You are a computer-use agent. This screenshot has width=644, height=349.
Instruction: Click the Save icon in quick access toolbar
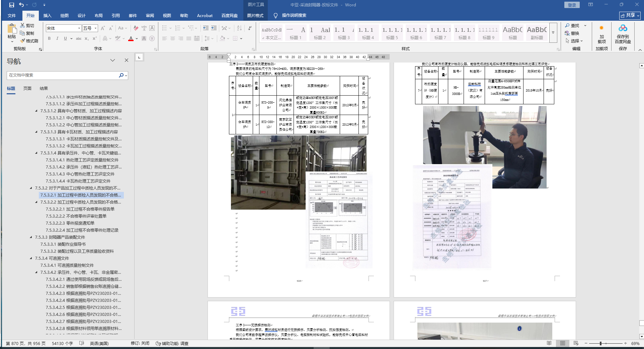pos(12,5)
